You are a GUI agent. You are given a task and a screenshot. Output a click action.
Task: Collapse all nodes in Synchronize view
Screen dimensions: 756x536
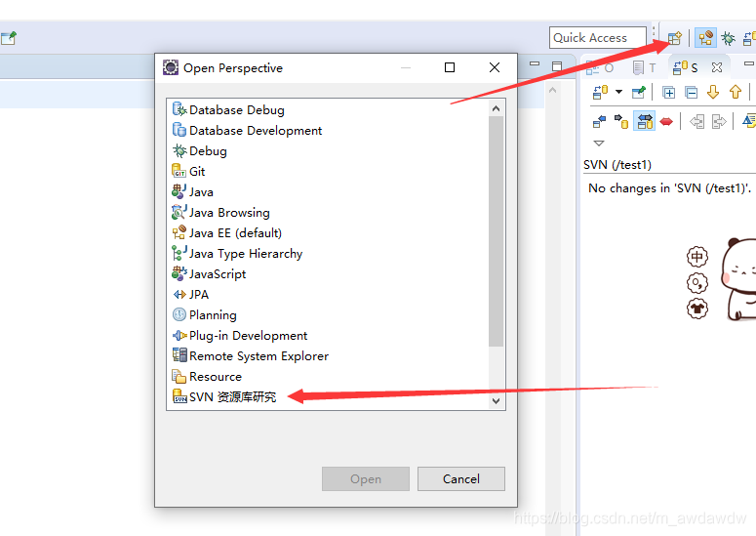(x=691, y=92)
